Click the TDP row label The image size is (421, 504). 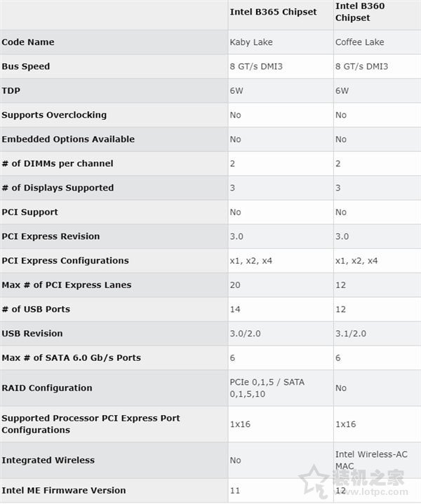click(11, 90)
